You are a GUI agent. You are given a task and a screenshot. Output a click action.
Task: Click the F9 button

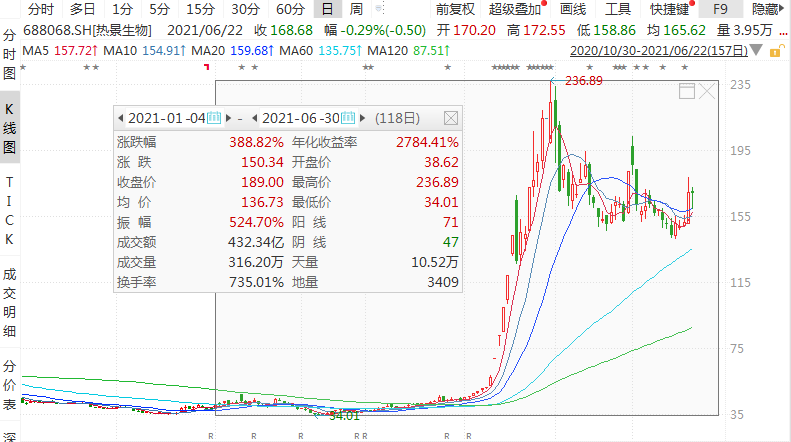point(720,9)
